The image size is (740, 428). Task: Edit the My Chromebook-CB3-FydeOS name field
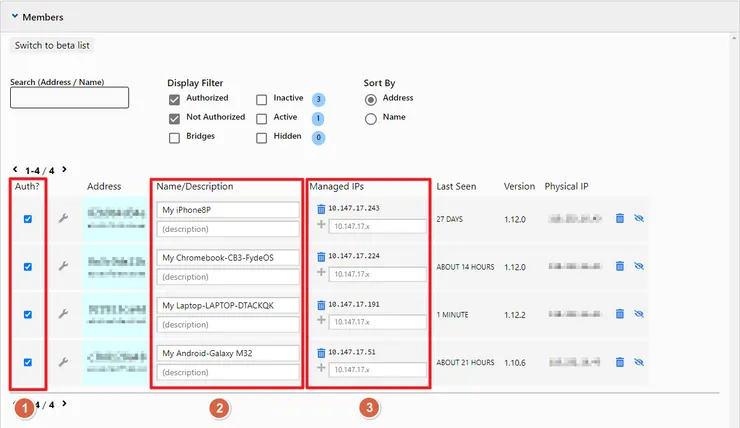(x=228, y=258)
